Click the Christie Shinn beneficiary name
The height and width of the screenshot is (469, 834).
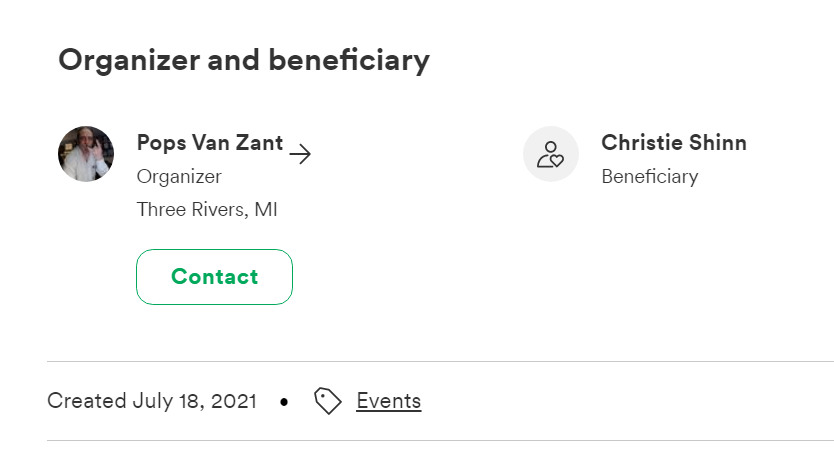click(674, 143)
